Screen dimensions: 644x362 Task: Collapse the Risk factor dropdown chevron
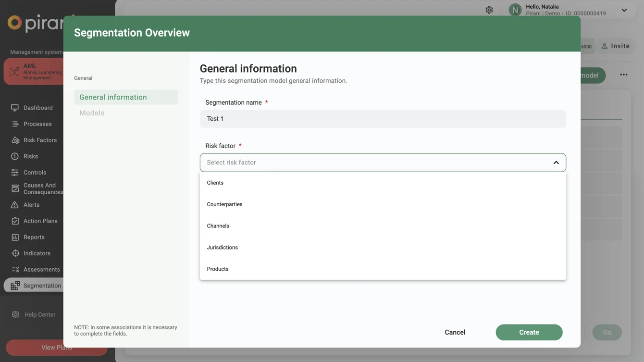pyautogui.click(x=556, y=162)
